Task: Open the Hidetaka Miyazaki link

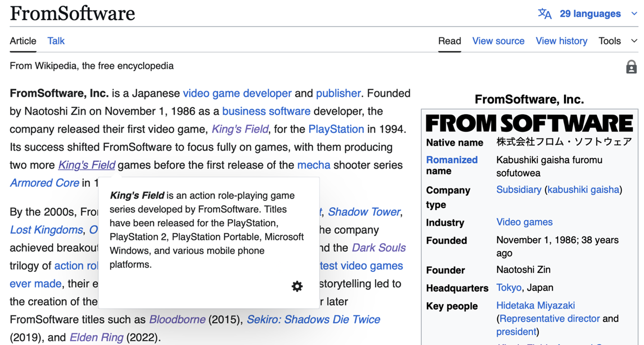Action: 535,305
